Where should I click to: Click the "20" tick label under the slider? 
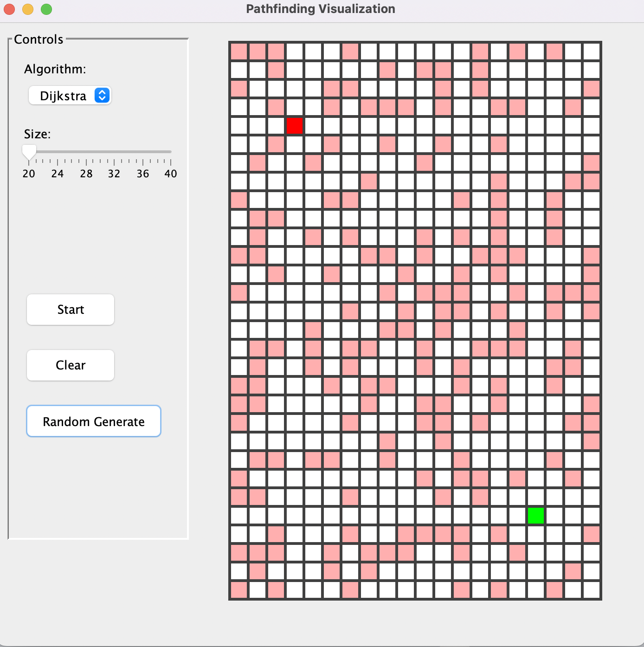point(29,174)
